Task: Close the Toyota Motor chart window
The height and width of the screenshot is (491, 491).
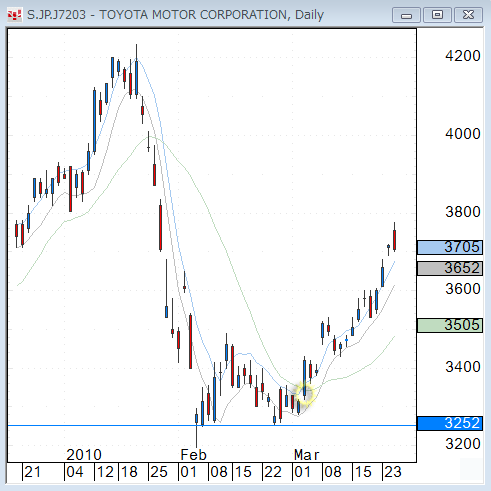Action: point(468,15)
